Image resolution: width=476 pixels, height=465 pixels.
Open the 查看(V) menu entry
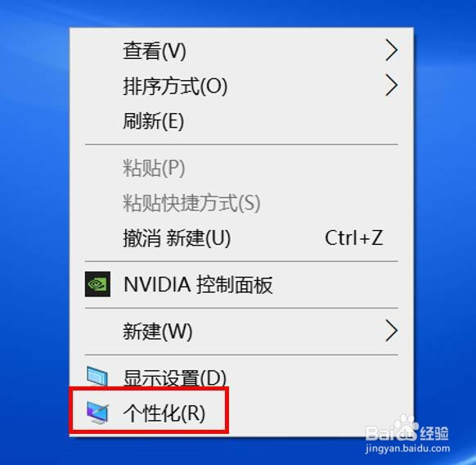pyautogui.click(x=241, y=51)
